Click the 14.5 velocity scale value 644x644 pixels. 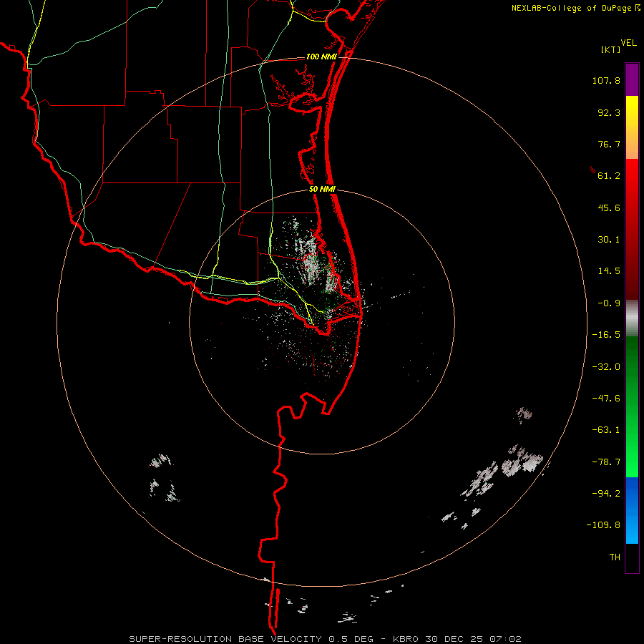click(x=609, y=271)
